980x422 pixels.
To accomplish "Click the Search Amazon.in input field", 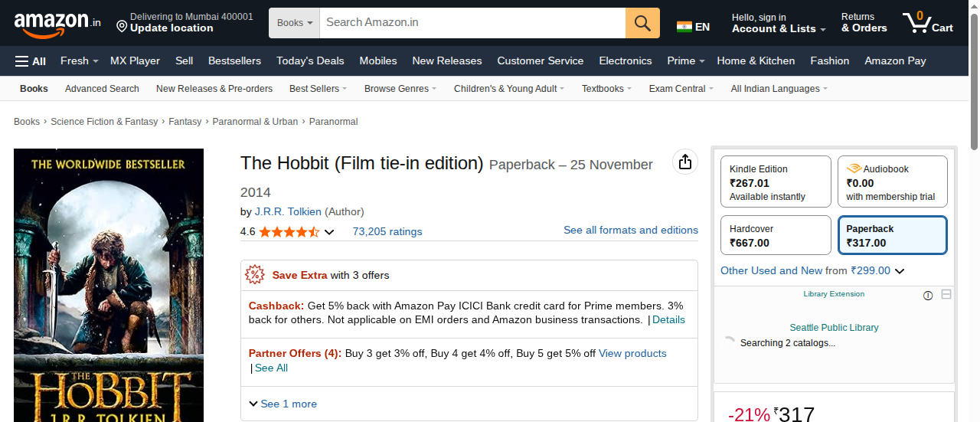I will tap(472, 23).
